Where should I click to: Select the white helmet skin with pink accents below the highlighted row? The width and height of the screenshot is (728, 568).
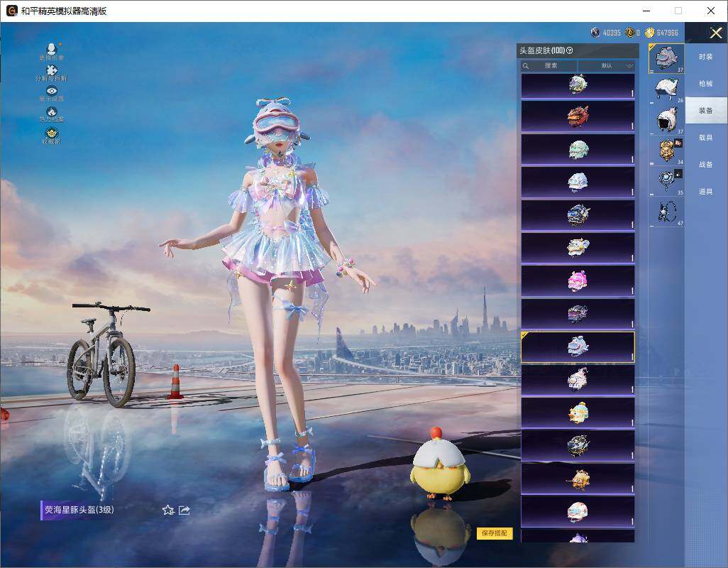[x=578, y=380]
